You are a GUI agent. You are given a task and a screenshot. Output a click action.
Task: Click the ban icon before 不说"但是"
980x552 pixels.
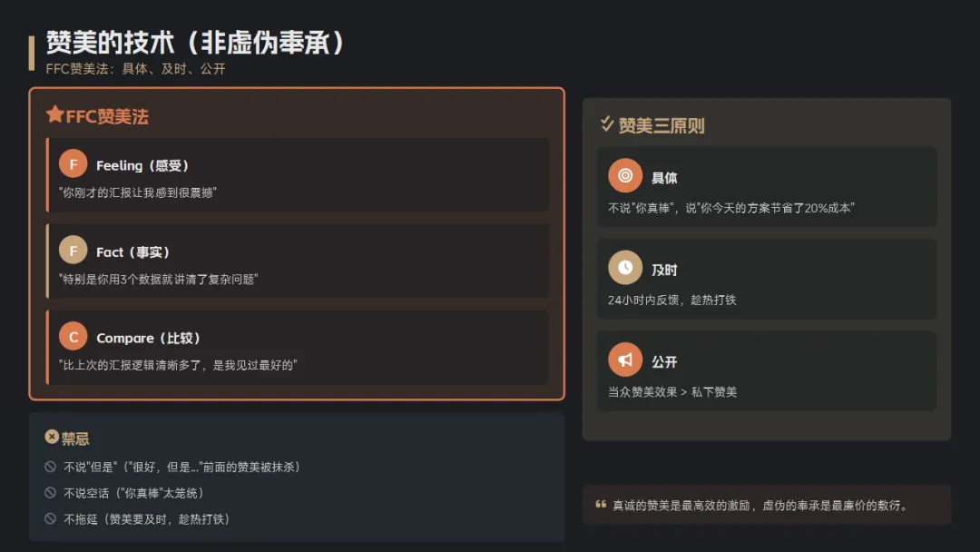(51, 467)
